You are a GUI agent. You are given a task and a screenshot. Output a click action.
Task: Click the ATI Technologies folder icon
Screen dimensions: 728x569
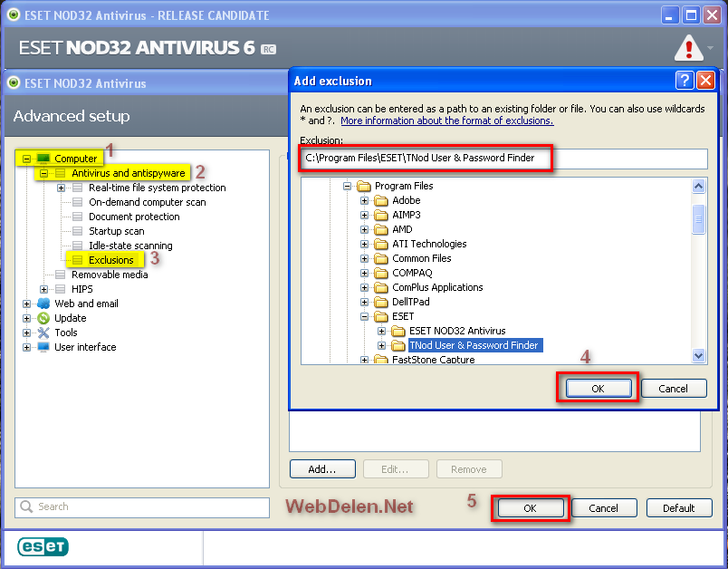[x=380, y=244]
